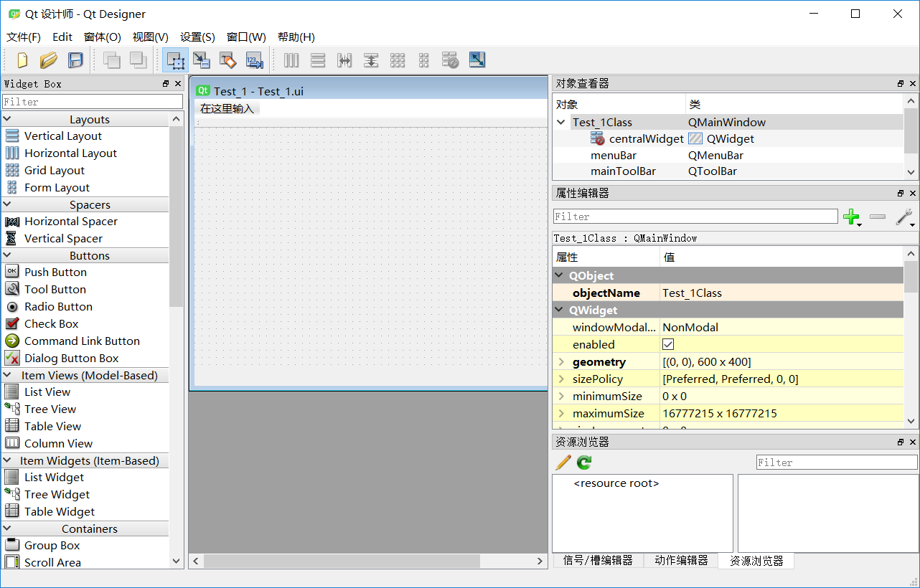Image resolution: width=920 pixels, height=588 pixels.
Task: Click the Adjust Size toolbar icon
Action: [477, 60]
